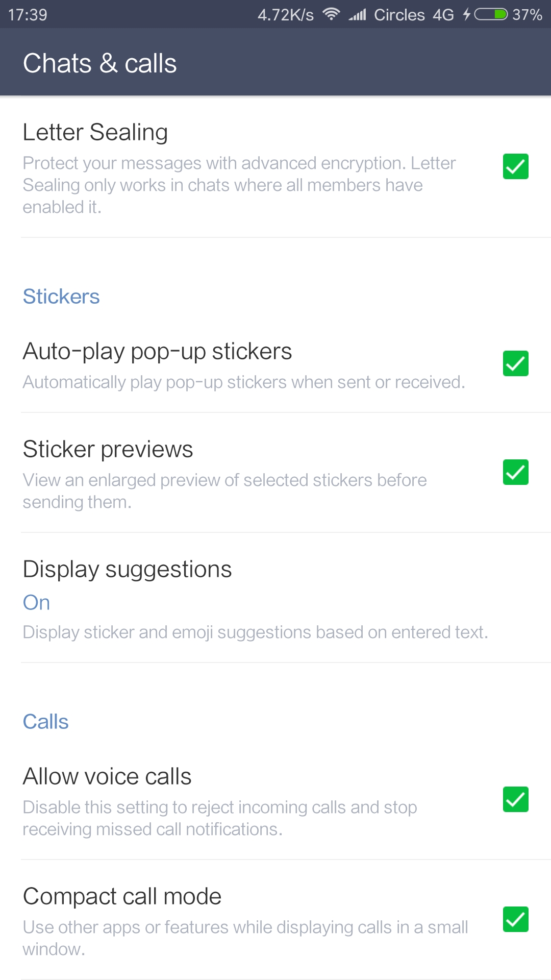
Task: Tap the signal strength bars icon
Action: coord(358,15)
